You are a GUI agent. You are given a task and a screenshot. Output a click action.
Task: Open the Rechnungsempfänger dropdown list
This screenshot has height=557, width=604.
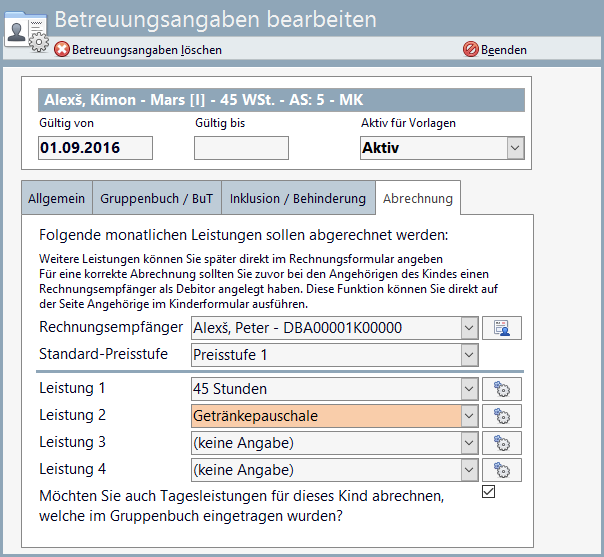coord(469,328)
